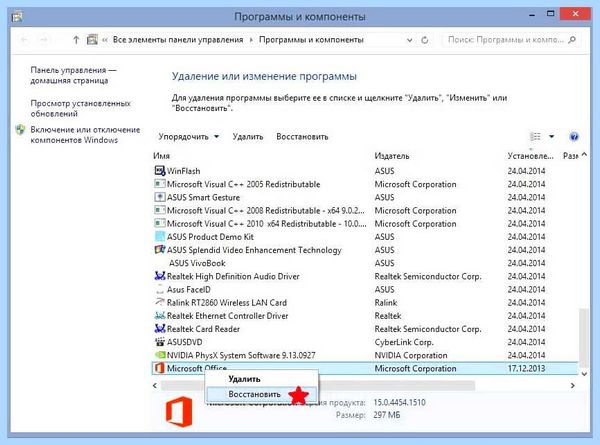600x445 pixels.
Task: Click the NVIDIA PhysX icon
Action: (160, 355)
